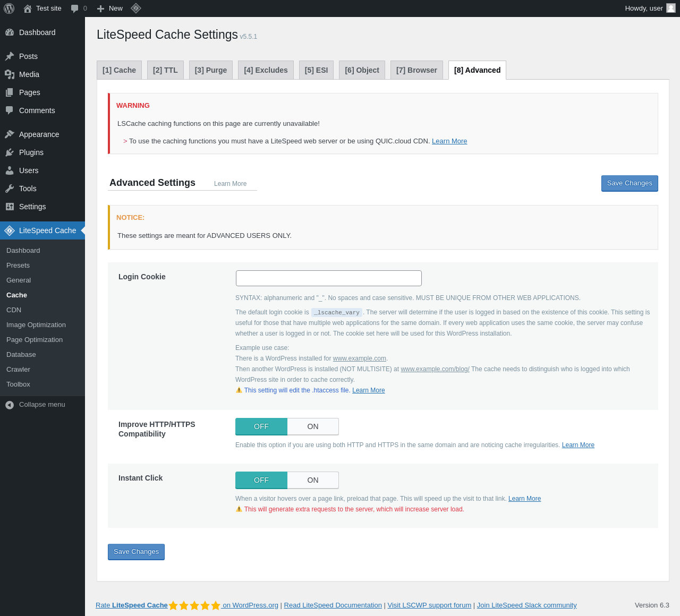This screenshot has height=616, width=680.
Task: Open the Toolbox submenu item
Action: point(42,384)
